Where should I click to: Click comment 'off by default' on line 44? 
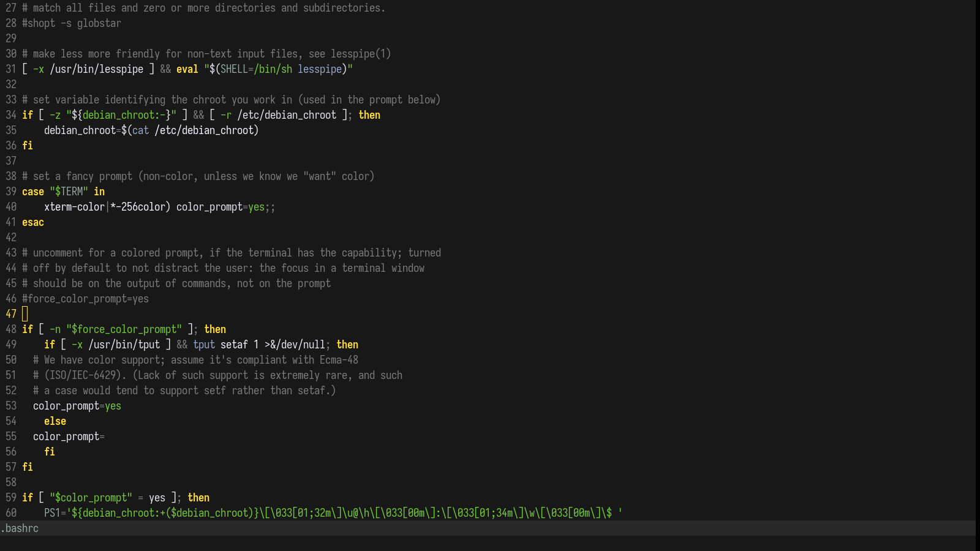coord(224,268)
